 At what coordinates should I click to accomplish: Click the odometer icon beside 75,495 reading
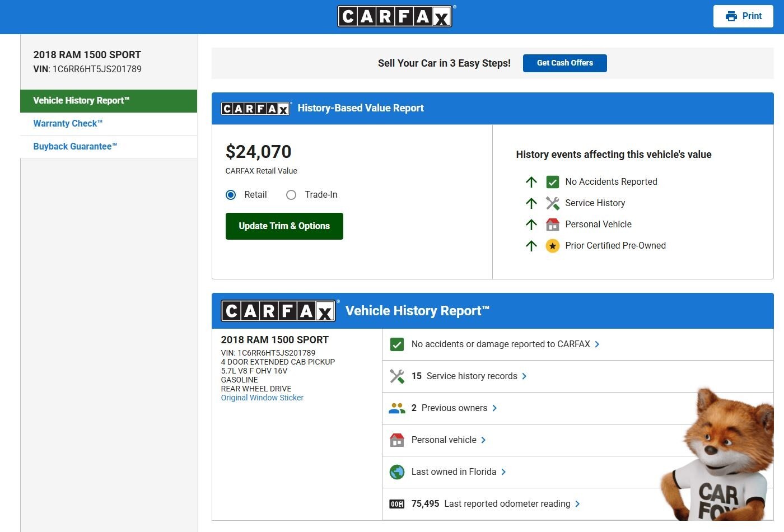click(x=397, y=504)
